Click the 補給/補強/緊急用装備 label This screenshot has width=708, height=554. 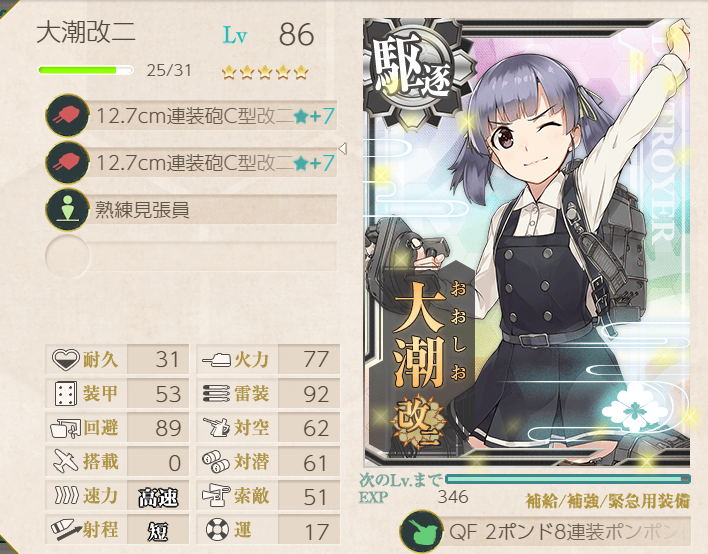pyautogui.click(x=608, y=501)
